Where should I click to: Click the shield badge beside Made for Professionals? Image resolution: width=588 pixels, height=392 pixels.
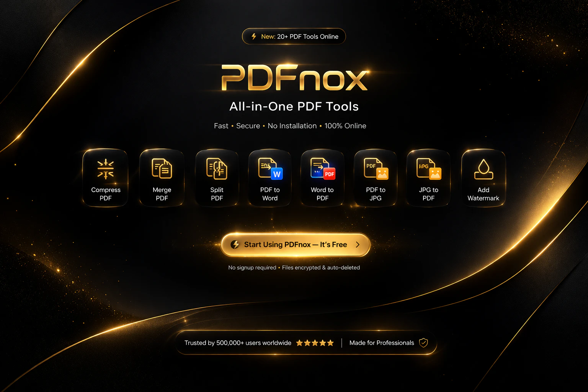coord(423,343)
